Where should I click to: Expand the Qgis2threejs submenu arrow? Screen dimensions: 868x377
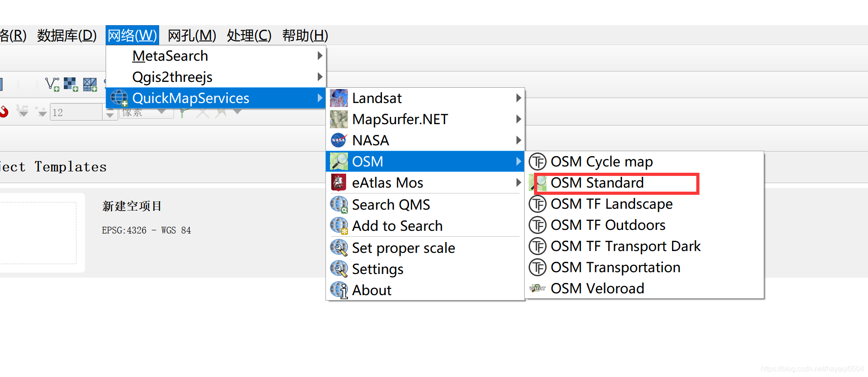pyautogui.click(x=320, y=77)
